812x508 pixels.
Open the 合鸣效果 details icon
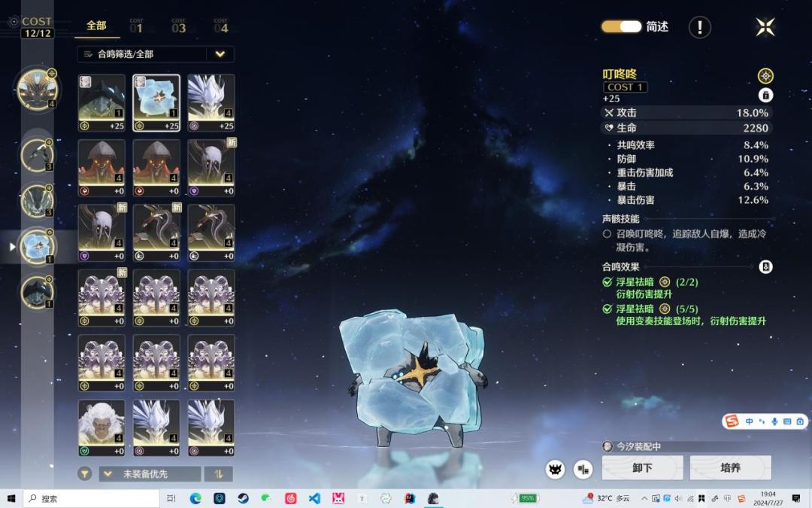coord(765,267)
